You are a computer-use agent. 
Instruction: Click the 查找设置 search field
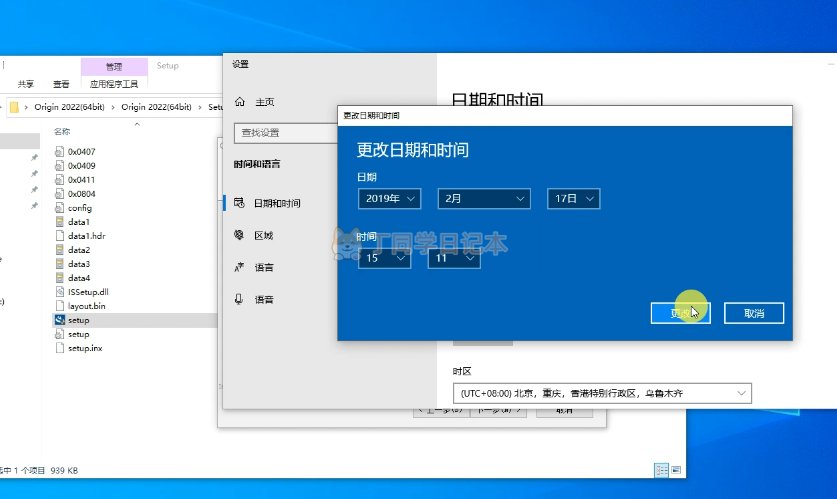coord(285,133)
